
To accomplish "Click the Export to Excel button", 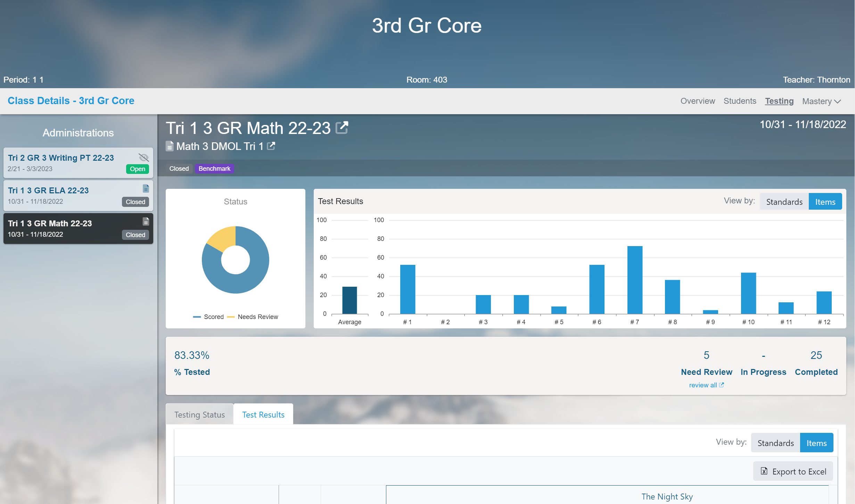I will pos(793,471).
